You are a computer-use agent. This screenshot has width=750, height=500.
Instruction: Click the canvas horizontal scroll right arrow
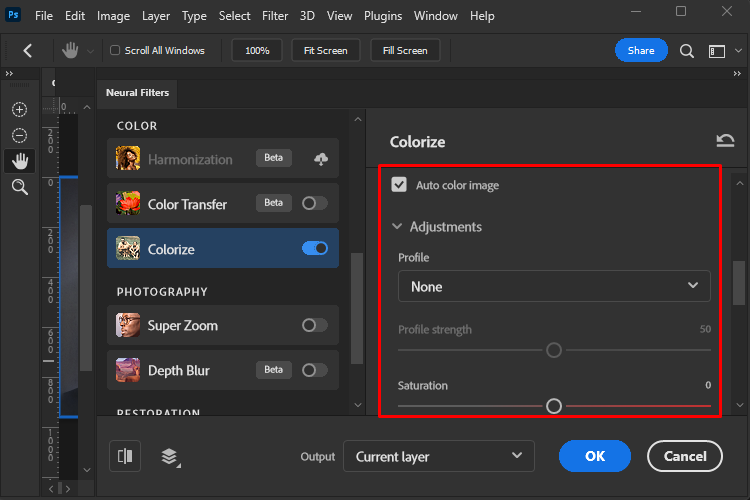click(68, 489)
